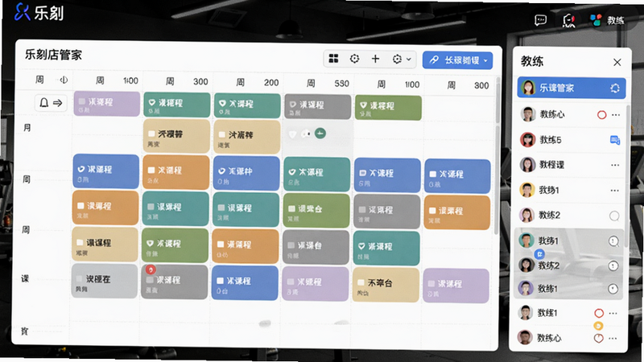Click the green round icon in the 530 column
Viewport: 644px width, 362px height.
[x=320, y=133]
